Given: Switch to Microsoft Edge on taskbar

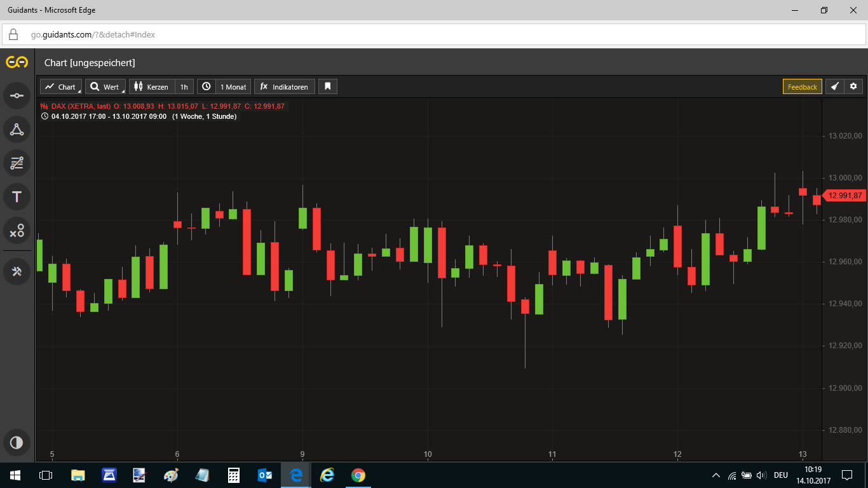Looking at the screenshot, I should click(x=296, y=475).
